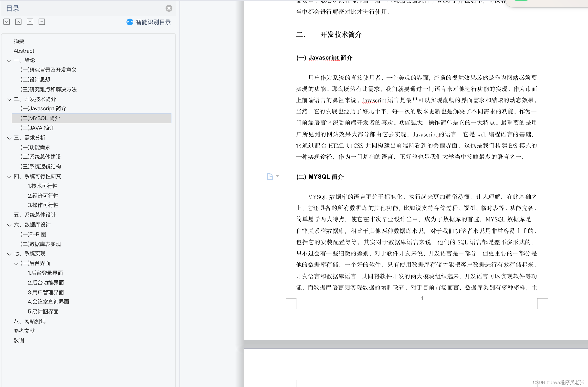
Task: Click the (一) Javascript 简介 document heading
Action: (324, 58)
